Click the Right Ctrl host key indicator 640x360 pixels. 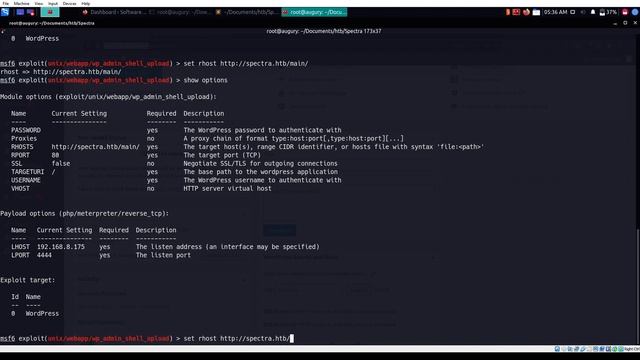(632, 349)
